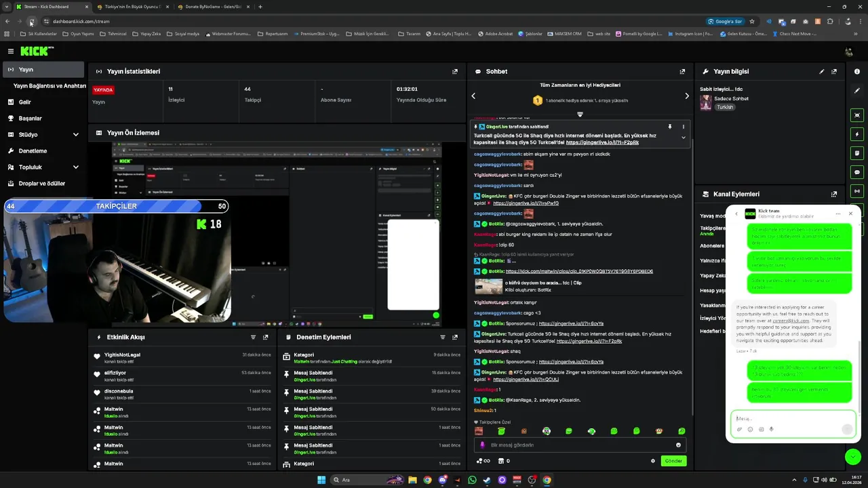The image size is (868, 488).
Task: Open the gingerlive.io link in the pinned message
Action: [602, 142]
